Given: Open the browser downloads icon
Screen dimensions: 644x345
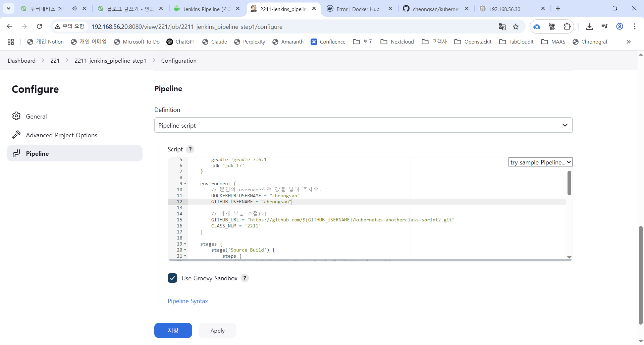Looking at the screenshot, I should [x=589, y=26].
